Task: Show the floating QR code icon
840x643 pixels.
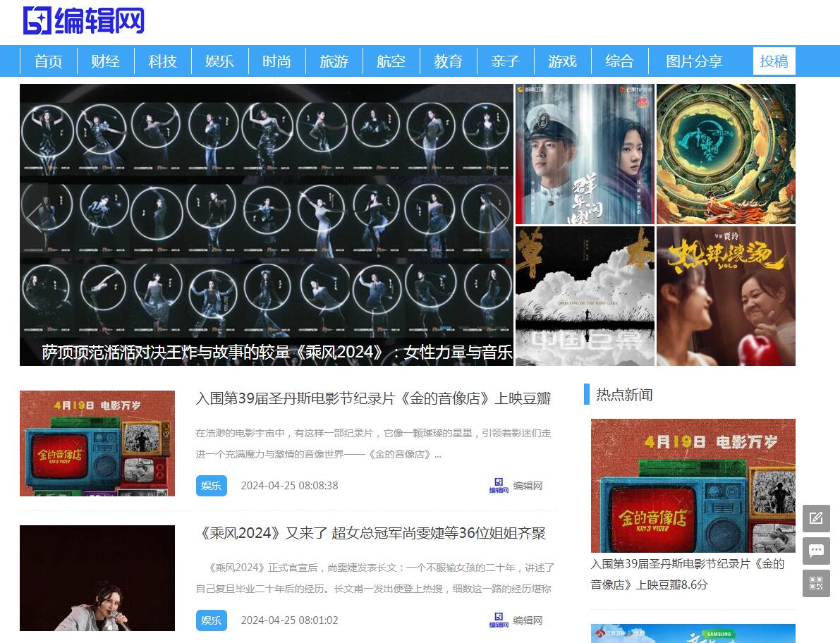Action: [x=816, y=583]
